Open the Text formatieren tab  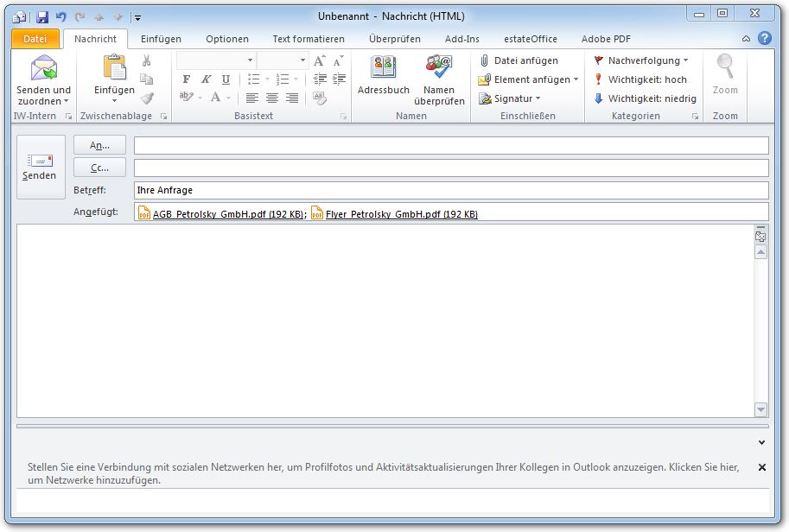309,39
